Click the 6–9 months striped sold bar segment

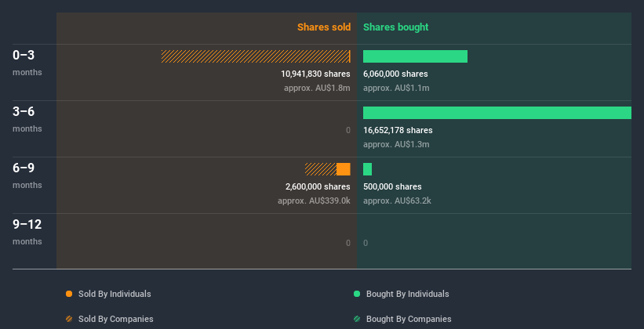320,169
